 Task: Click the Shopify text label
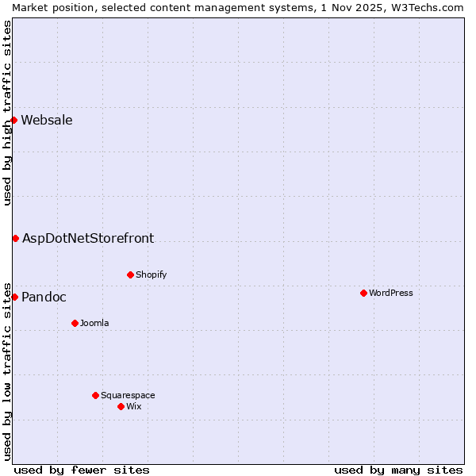click(x=151, y=274)
